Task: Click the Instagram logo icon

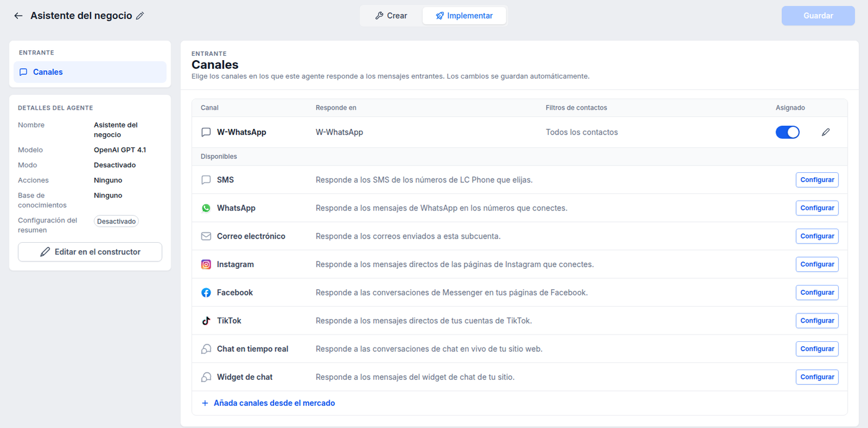Action: pyautogui.click(x=206, y=264)
